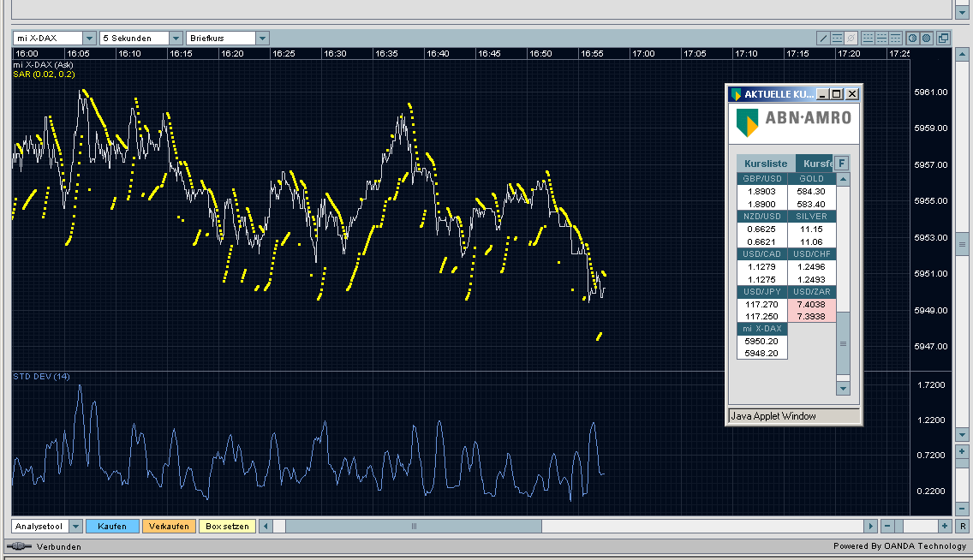Click the Kaufen button
Screen dimensions: 973x560
coord(111,526)
